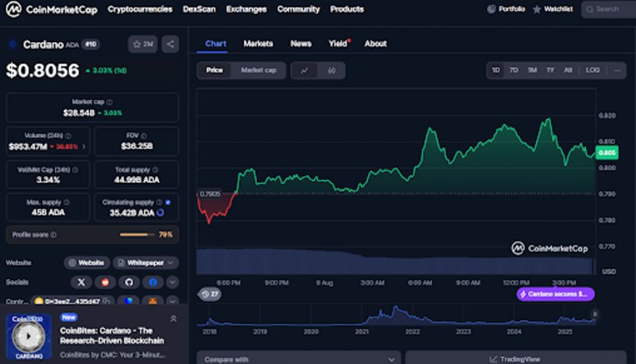Select the line chart type icon
The image size is (636, 364).
pos(304,71)
